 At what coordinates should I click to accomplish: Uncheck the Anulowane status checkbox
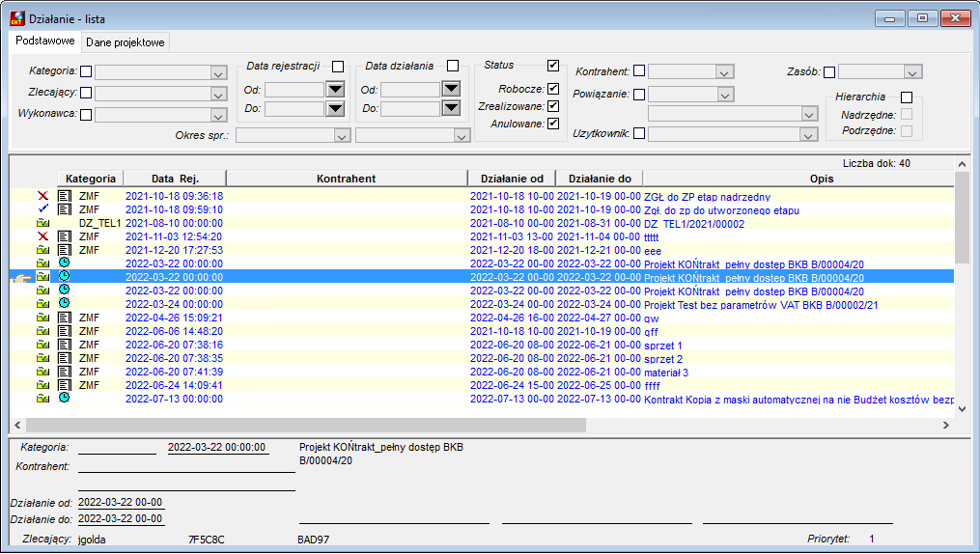click(553, 123)
